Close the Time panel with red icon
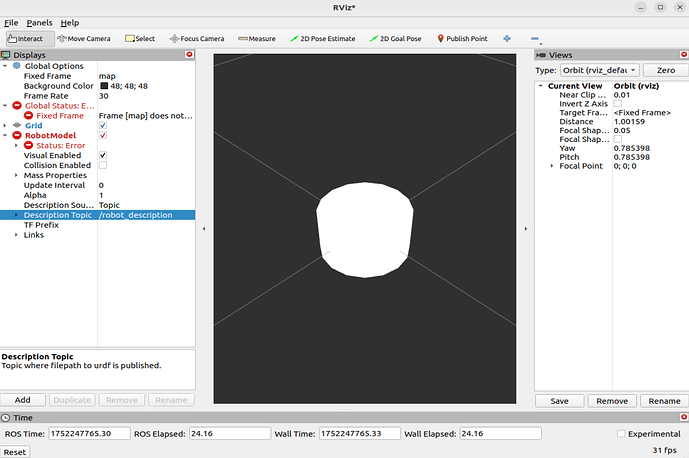Image resolution: width=689 pixels, height=458 pixels. [x=684, y=417]
